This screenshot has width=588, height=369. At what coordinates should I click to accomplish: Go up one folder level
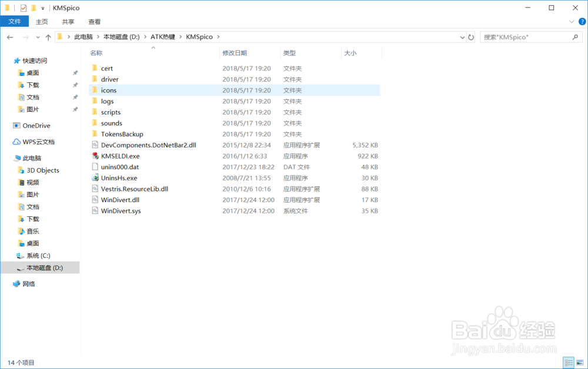pyautogui.click(x=48, y=37)
